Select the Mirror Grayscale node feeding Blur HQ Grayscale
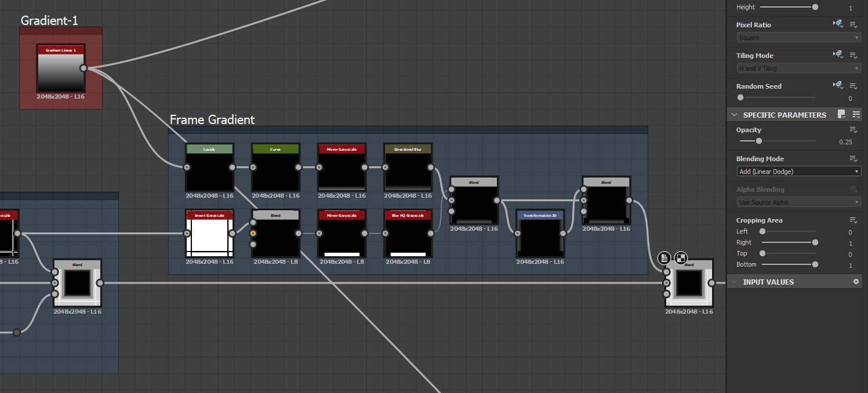The height and width of the screenshot is (393, 868). coord(342,234)
